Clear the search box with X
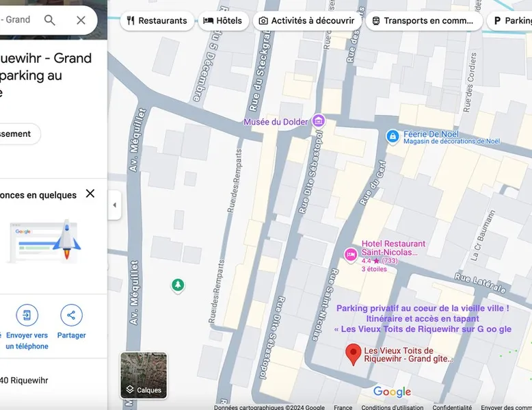 (81, 20)
